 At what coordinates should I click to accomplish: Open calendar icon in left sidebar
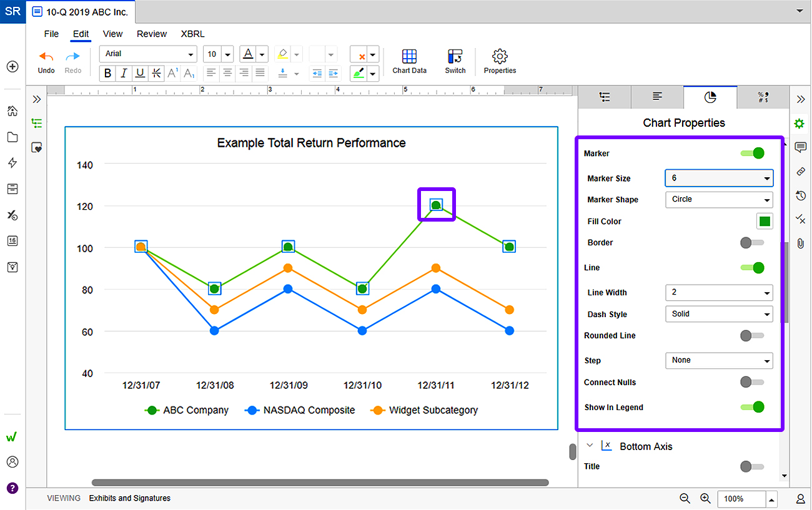12,241
